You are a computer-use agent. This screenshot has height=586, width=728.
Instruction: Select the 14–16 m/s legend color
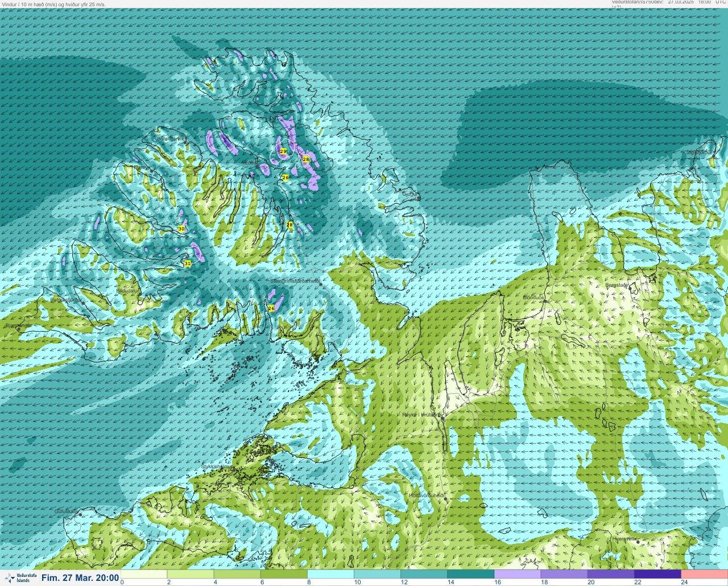[x=471, y=574]
